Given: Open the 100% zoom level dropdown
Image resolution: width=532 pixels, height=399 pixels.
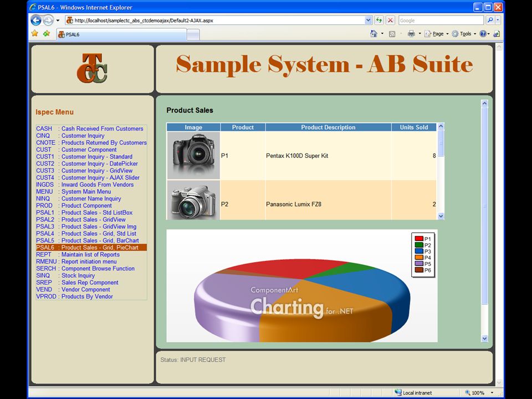Looking at the screenshot, I should [x=492, y=392].
